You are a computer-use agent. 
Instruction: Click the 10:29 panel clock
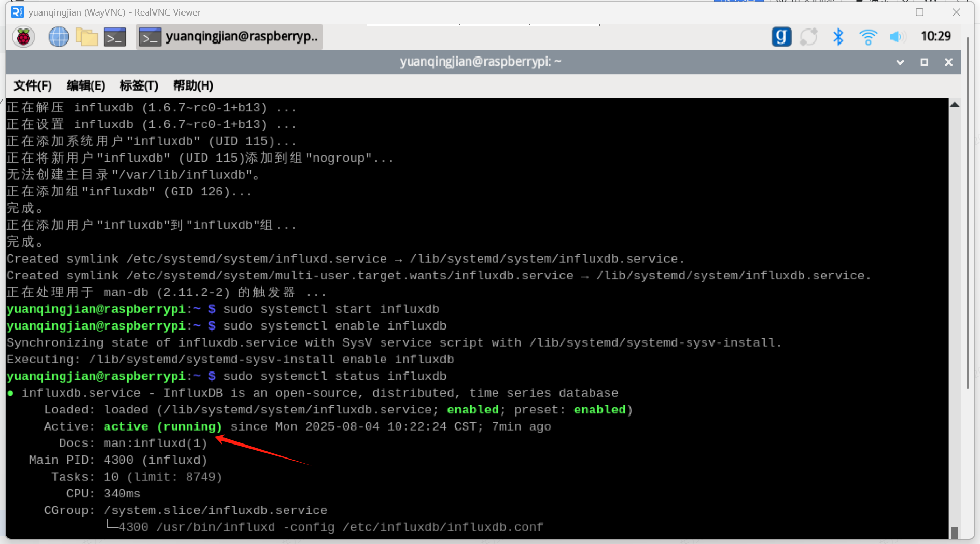coord(935,36)
